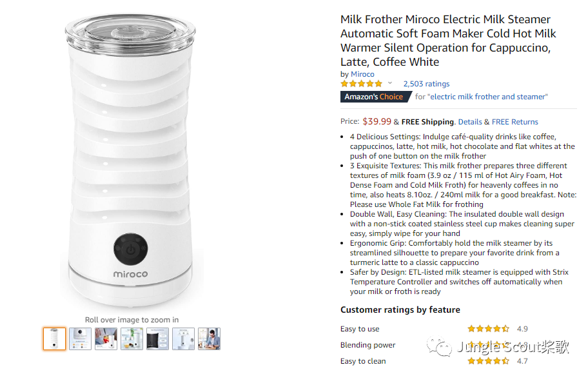
Task: Follow "electric milk frother and steamer" link
Action: 487,97
